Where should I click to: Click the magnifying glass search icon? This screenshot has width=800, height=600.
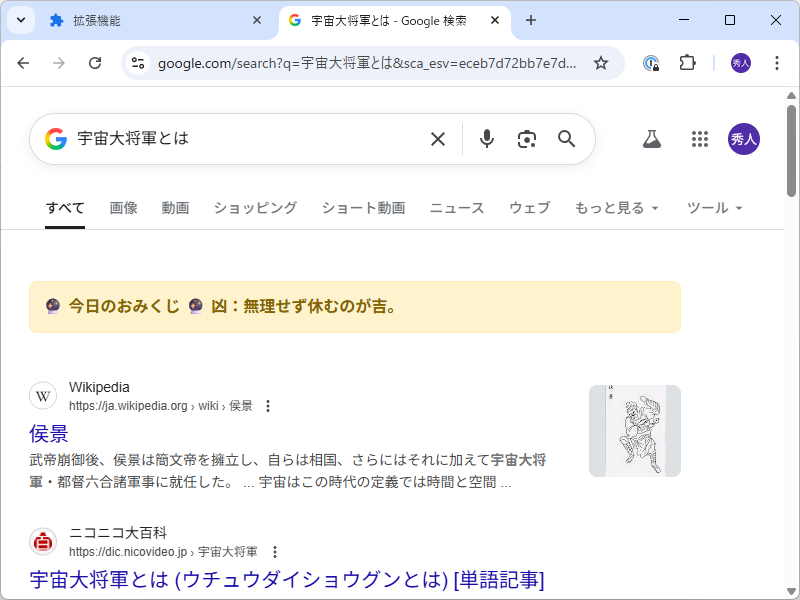pyautogui.click(x=566, y=139)
